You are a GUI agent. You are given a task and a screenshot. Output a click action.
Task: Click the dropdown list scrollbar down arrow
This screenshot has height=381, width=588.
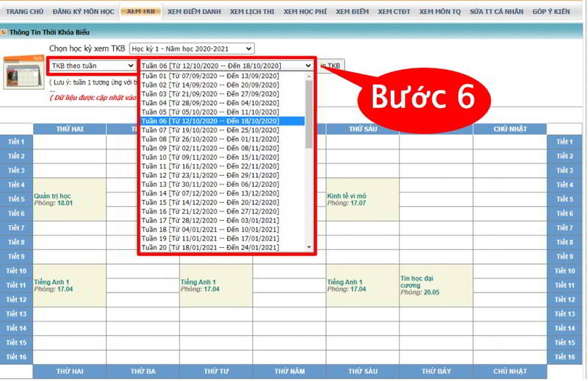(x=309, y=248)
